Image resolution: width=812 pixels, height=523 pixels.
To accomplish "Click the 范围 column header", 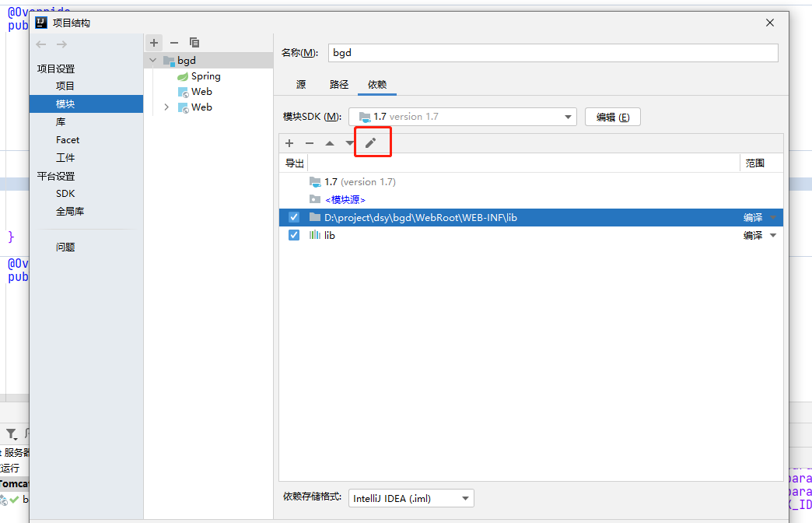I will (755, 163).
